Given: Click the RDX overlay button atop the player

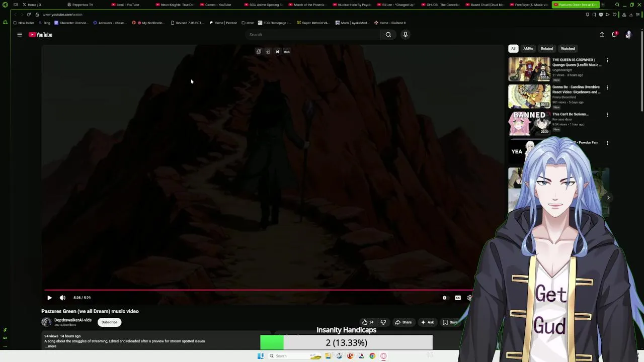Looking at the screenshot, I should pos(287,52).
